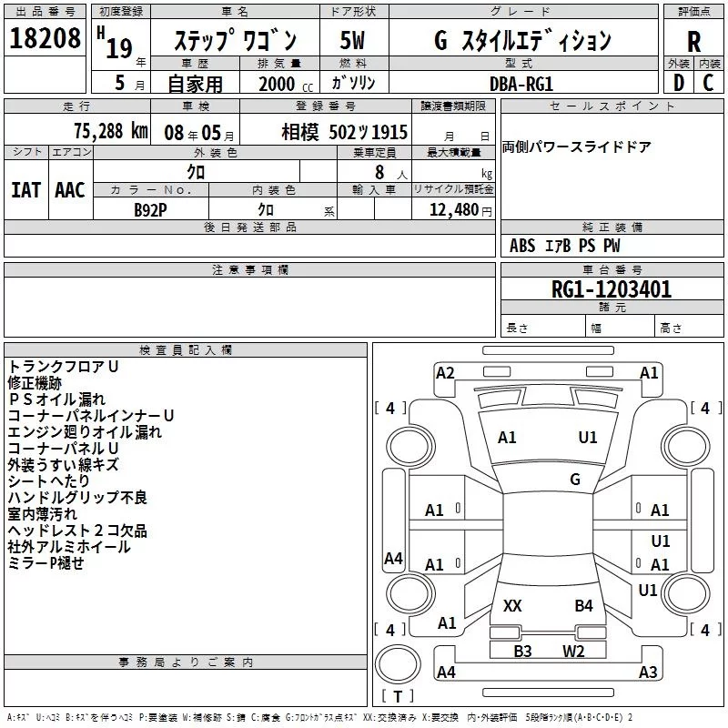
Task: Select the color number B92P
Action: tap(150, 210)
